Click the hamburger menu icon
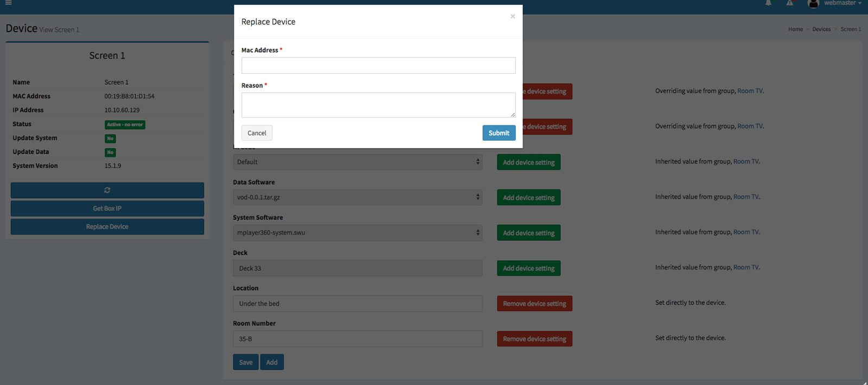Screen dimensions: 868x385 pyautogui.click(x=8, y=3)
